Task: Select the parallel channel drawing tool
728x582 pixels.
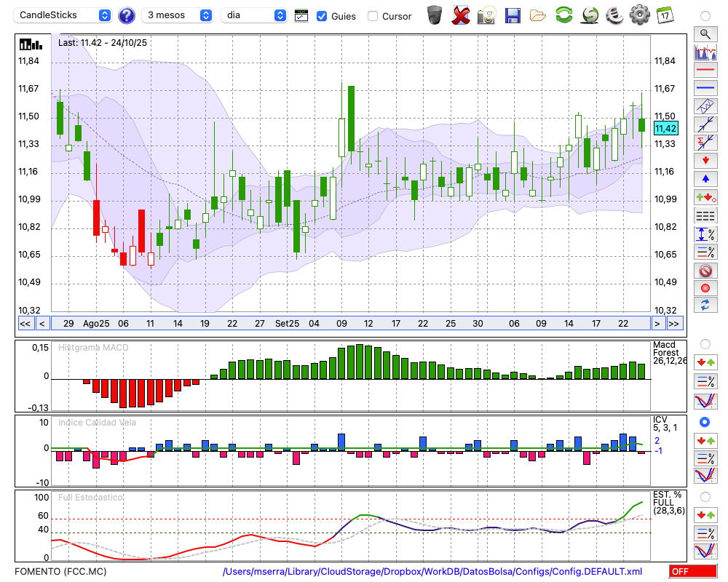Action: click(x=705, y=105)
